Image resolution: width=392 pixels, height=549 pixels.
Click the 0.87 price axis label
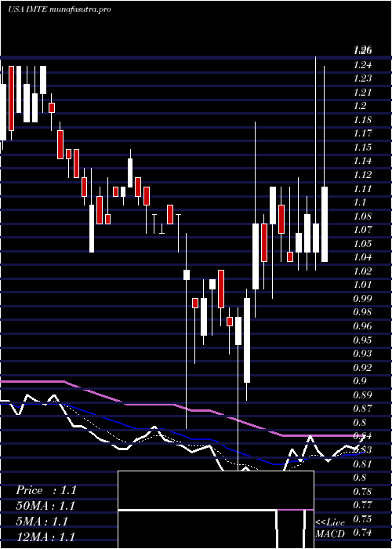pos(362,409)
